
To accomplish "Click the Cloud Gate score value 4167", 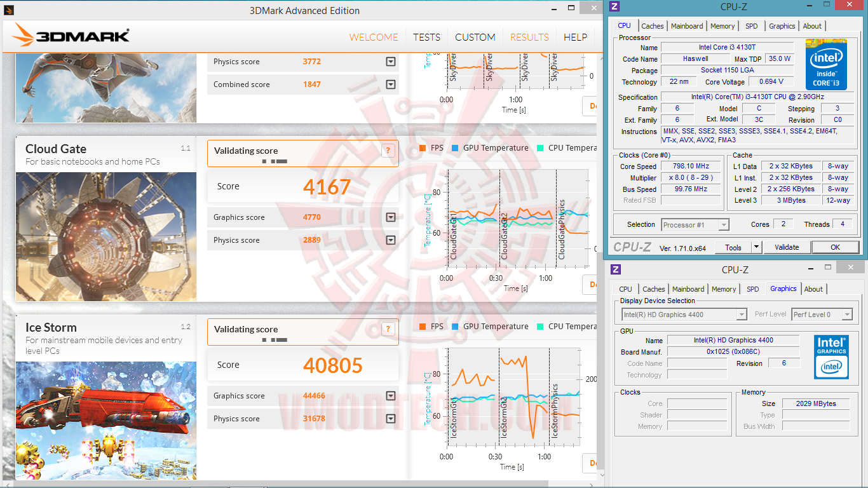I will [x=327, y=187].
